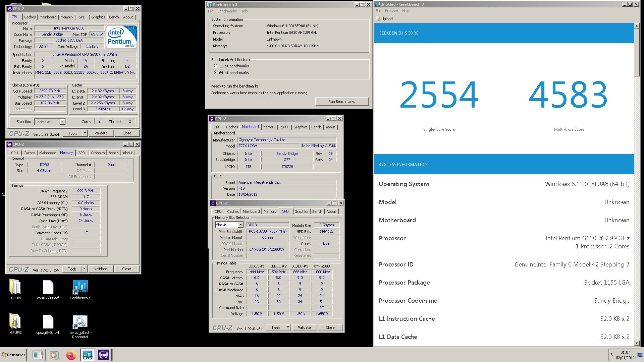This screenshot has width=644, height=362.
Task: Open the Benchmarks menu in Geekbench 3
Action: [x=227, y=11]
